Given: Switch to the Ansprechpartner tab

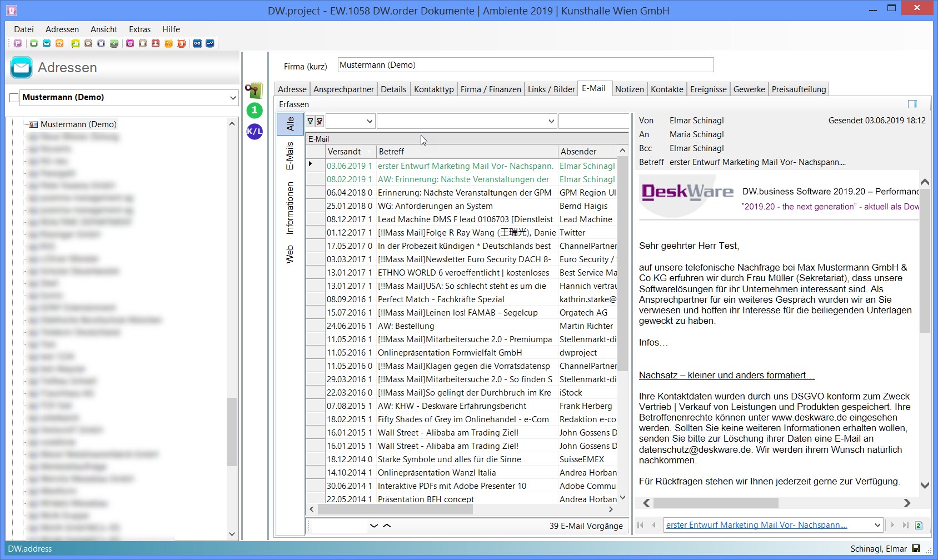Looking at the screenshot, I should click(x=343, y=89).
